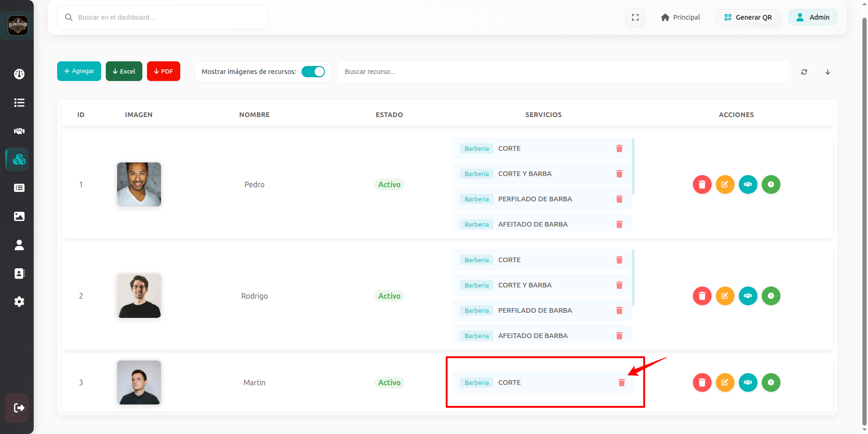Open the Admin user menu

(812, 17)
